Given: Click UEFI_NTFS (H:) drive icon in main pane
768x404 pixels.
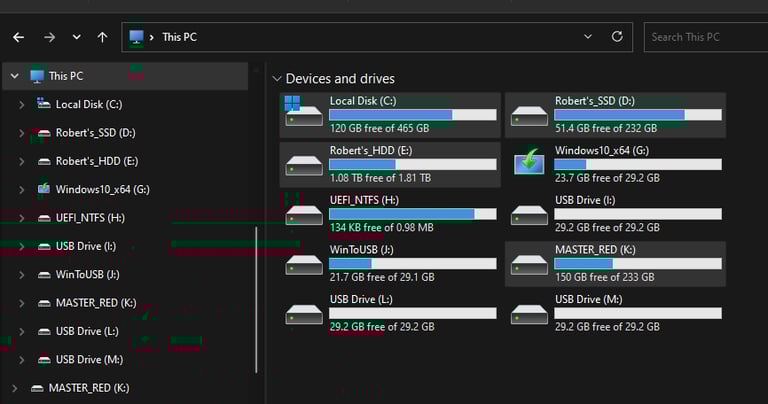Looking at the screenshot, I should 304,215.
